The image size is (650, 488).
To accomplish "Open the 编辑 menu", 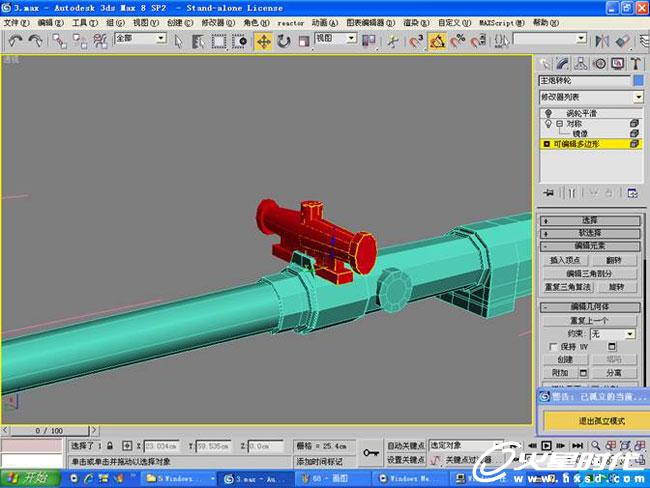I will coord(51,22).
